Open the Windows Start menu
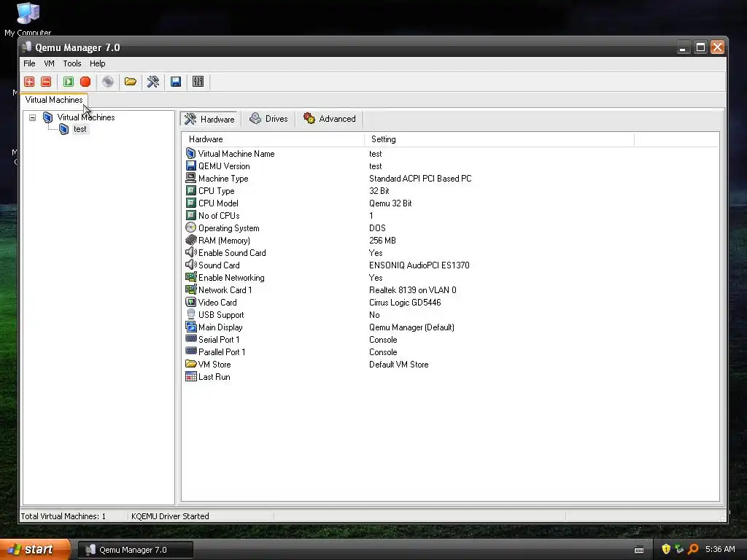Screen dimensions: 747x560 pos(35,550)
